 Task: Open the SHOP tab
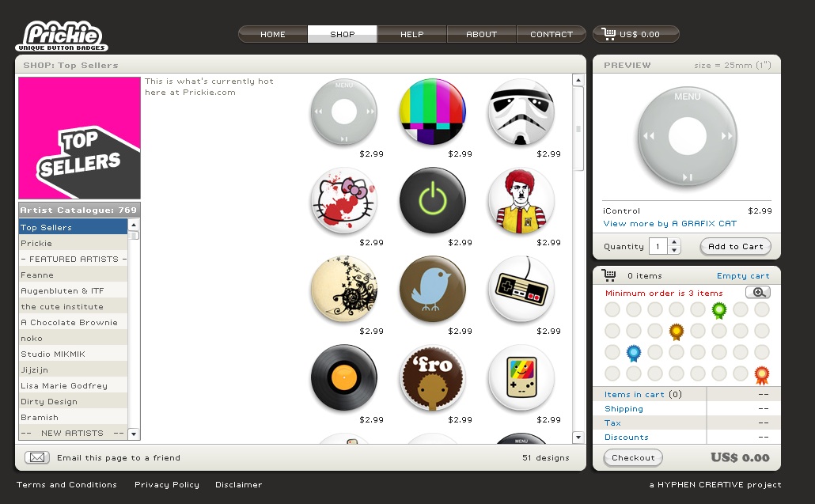342,34
